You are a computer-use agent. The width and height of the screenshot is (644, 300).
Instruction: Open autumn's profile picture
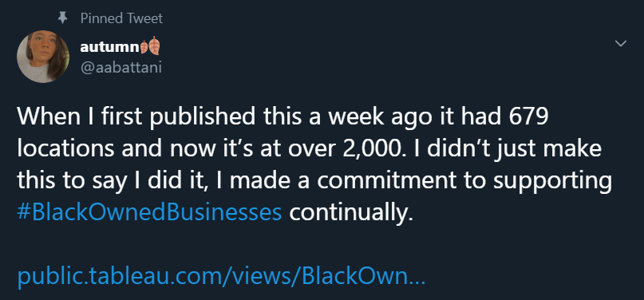pos(43,56)
